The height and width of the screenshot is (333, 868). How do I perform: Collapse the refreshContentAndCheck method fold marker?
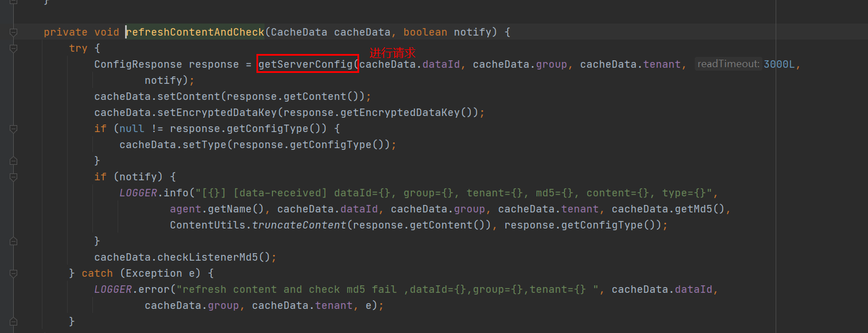tap(14, 32)
